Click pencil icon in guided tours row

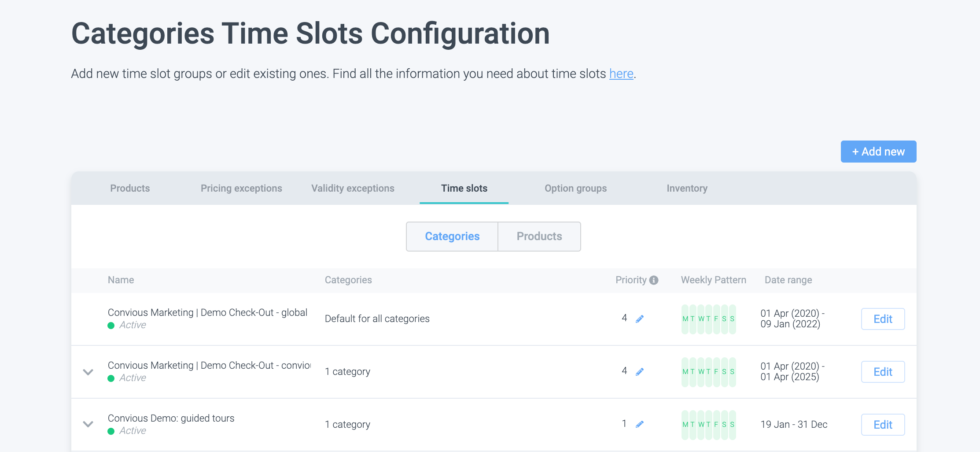click(640, 424)
